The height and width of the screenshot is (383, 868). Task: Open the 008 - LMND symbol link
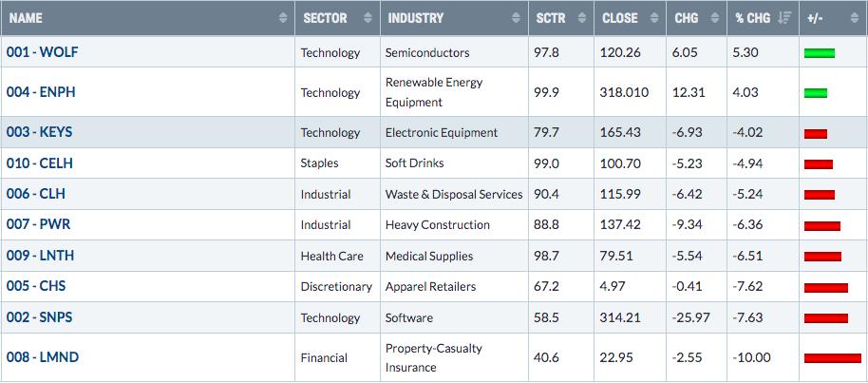point(43,357)
